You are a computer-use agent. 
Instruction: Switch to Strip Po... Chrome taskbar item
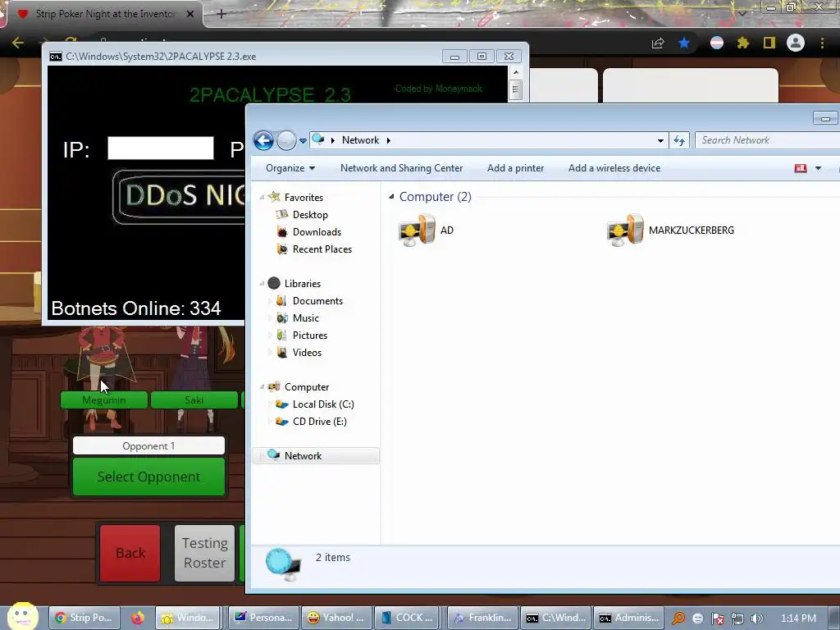pos(84,618)
